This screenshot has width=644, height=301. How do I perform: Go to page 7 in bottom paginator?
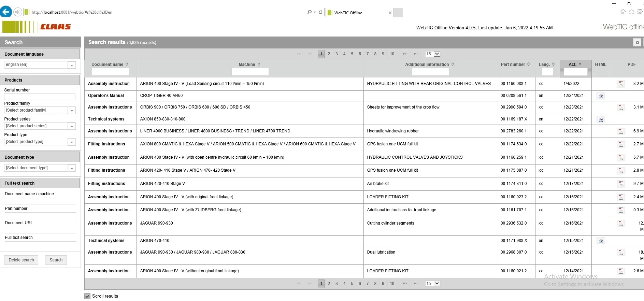pos(368,284)
